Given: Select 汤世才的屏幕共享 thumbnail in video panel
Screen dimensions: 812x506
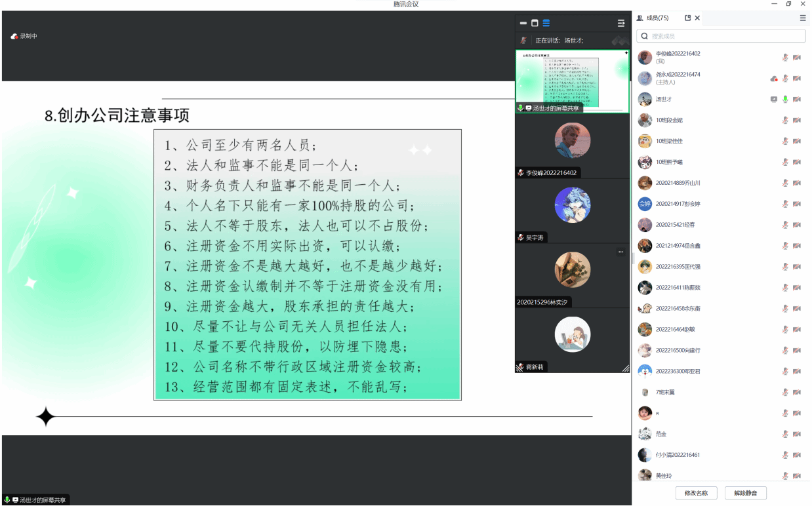Looking at the screenshot, I should (x=572, y=80).
